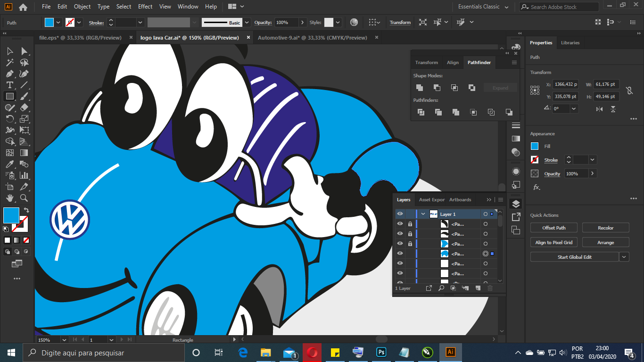This screenshot has width=644, height=362.
Task: Click Locate Object magnifier in Layers panel
Action: [441, 288]
